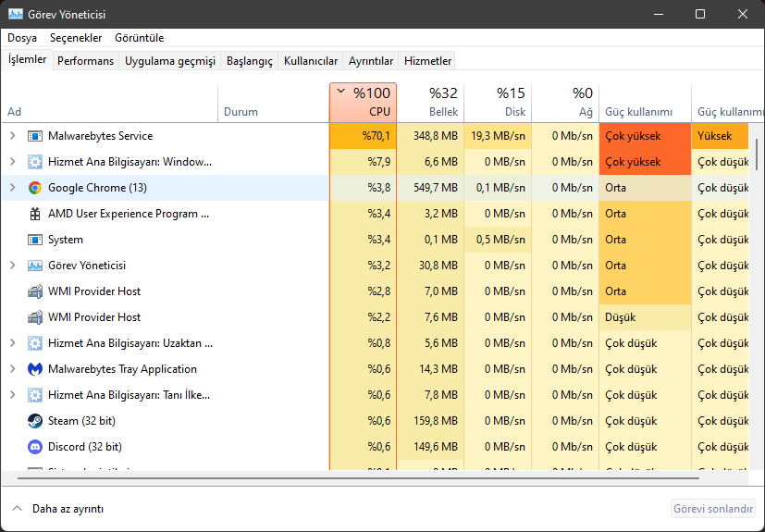Click the AMD User Experience Program icon

(34, 214)
